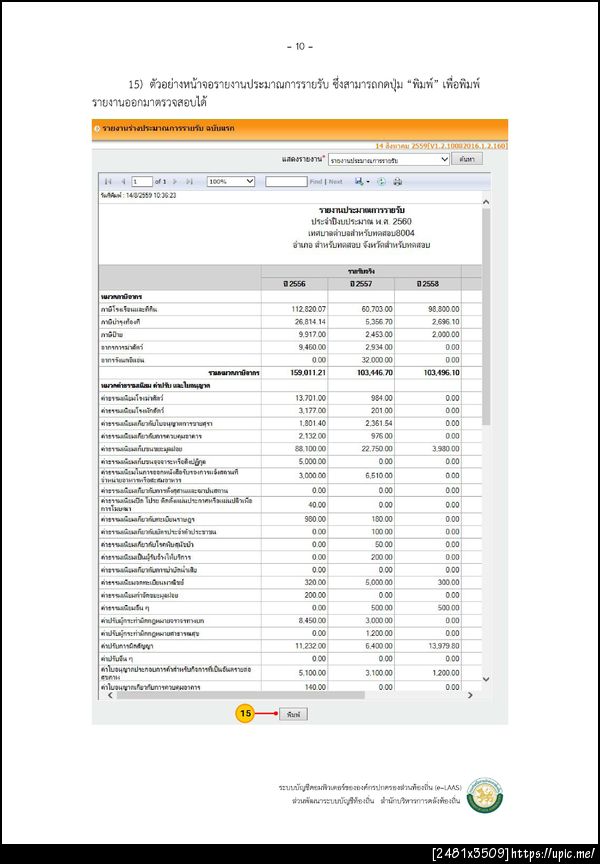Select the value 8,450.00
The image size is (600, 864).
coord(312,621)
